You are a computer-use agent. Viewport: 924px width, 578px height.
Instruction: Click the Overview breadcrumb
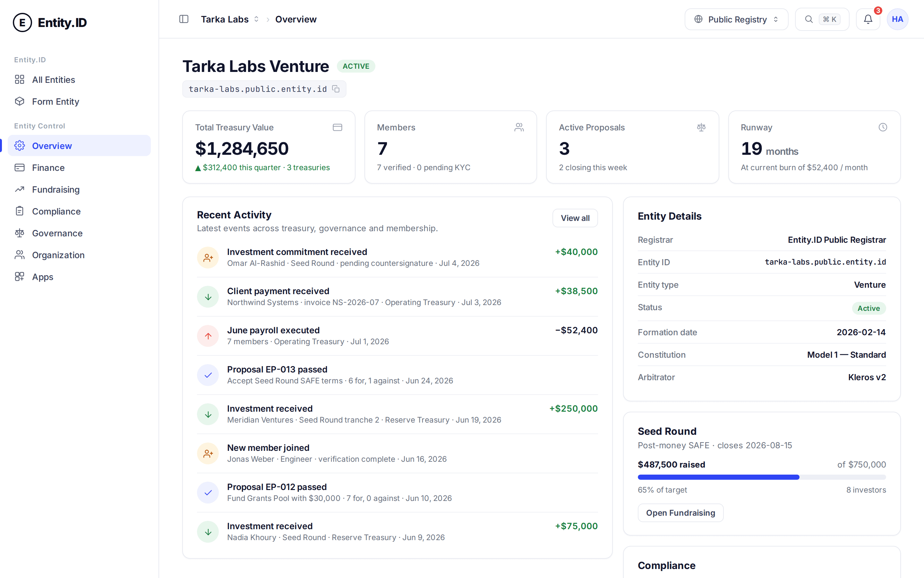point(296,19)
